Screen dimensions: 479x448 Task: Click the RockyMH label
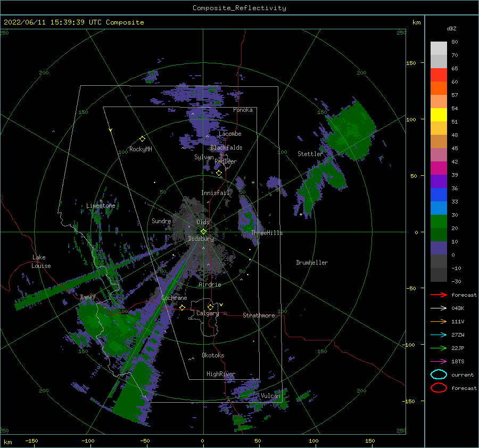141,149
